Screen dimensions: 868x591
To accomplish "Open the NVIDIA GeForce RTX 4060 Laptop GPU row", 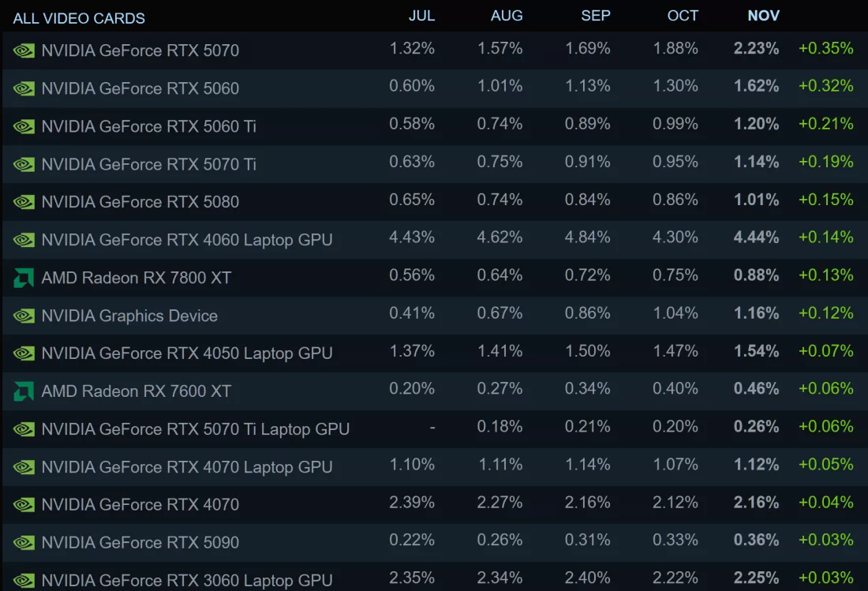I will [x=434, y=240].
